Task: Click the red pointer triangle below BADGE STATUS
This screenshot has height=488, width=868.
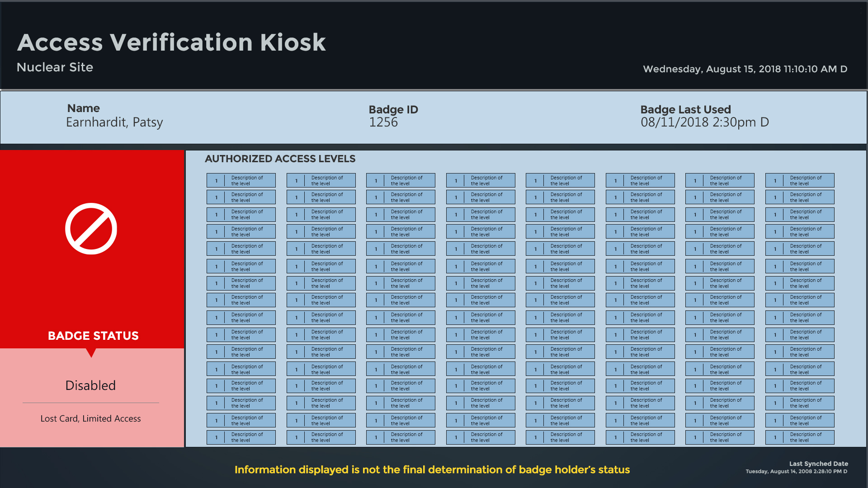Action: 91,352
